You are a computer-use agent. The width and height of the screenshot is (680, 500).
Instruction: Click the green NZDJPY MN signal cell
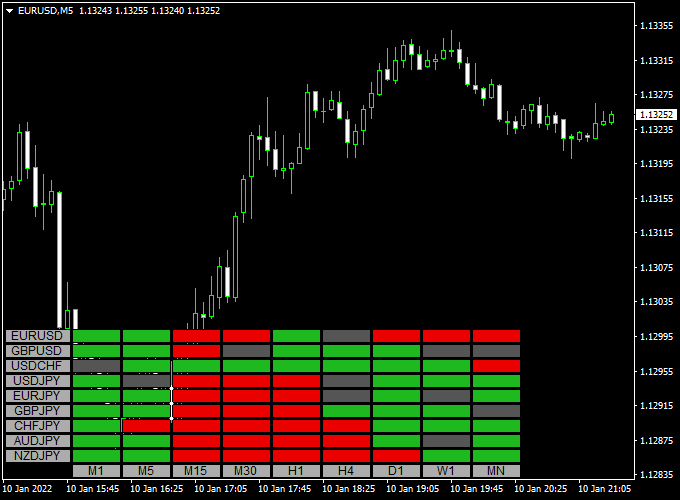point(497,456)
